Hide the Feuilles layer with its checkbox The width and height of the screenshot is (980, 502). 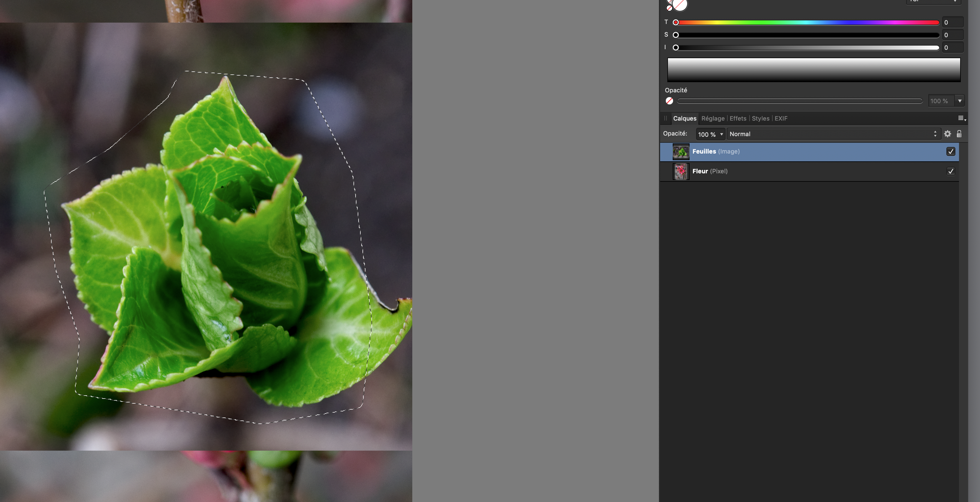pyautogui.click(x=950, y=151)
